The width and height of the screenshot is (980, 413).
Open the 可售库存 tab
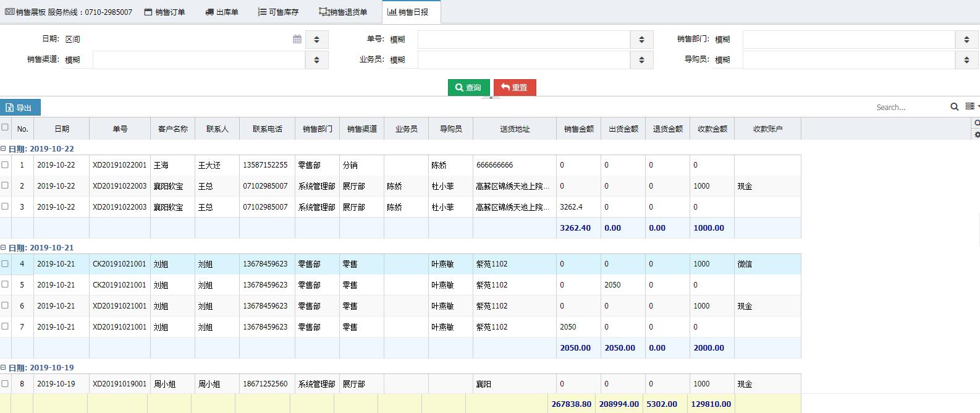[x=278, y=12]
